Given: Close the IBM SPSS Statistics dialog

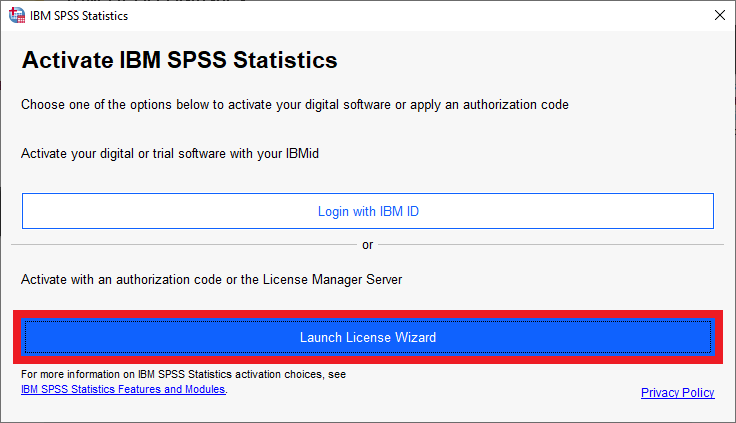Looking at the screenshot, I should pyautogui.click(x=720, y=15).
